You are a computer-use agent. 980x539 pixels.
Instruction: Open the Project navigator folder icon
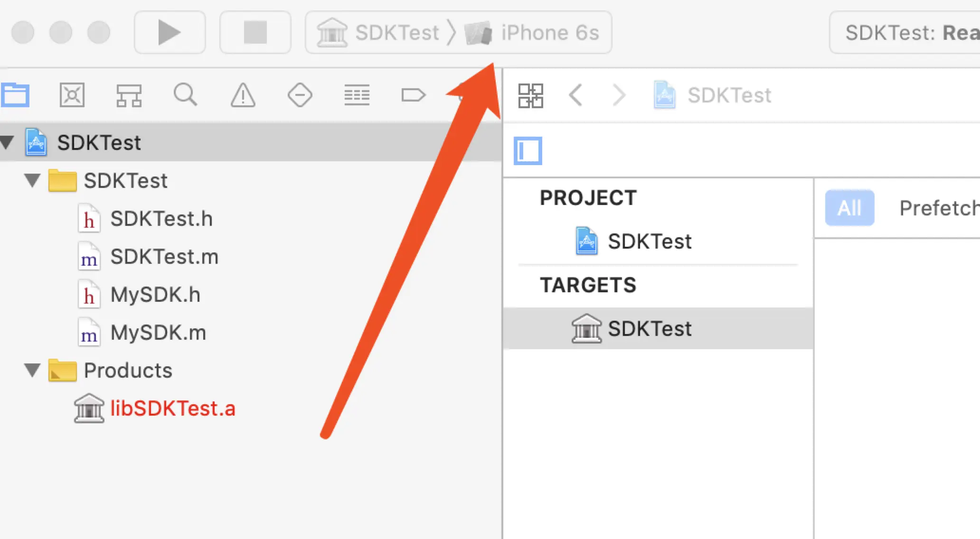click(x=15, y=95)
